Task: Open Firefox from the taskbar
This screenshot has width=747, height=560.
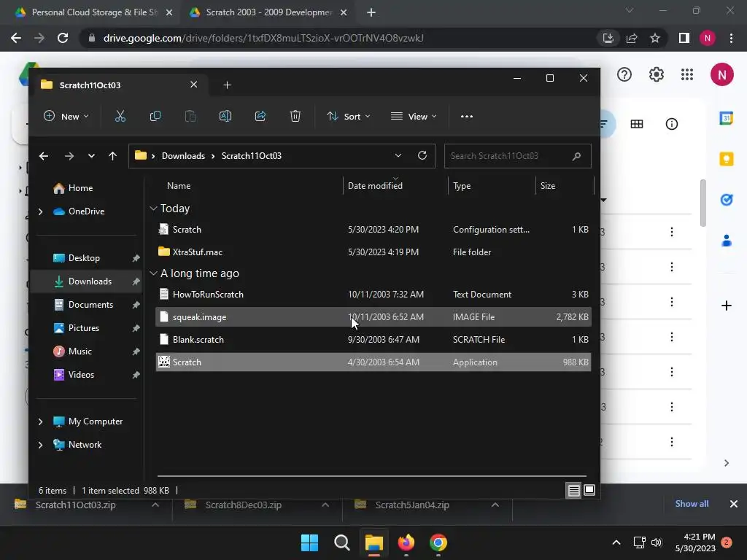Action: (406, 542)
